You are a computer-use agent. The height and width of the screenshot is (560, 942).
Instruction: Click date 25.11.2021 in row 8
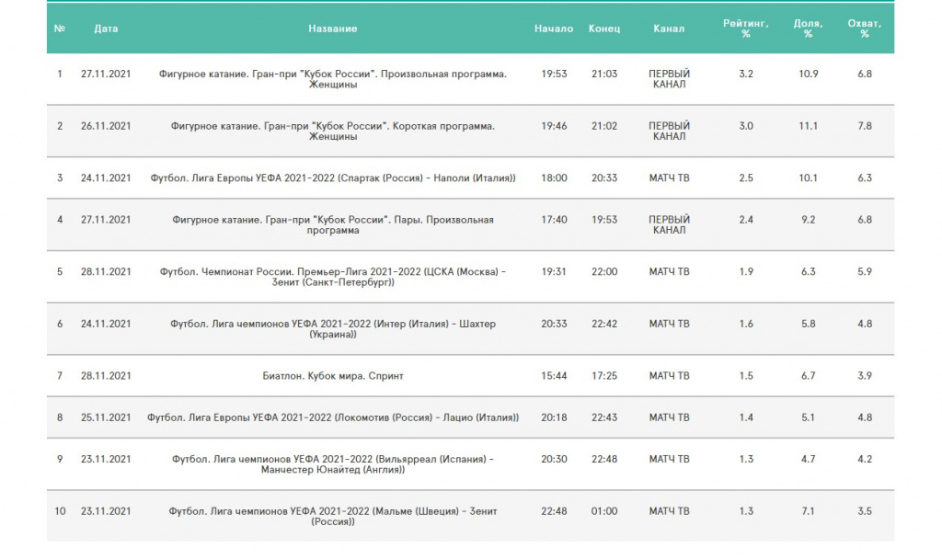(x=106, y=417)
